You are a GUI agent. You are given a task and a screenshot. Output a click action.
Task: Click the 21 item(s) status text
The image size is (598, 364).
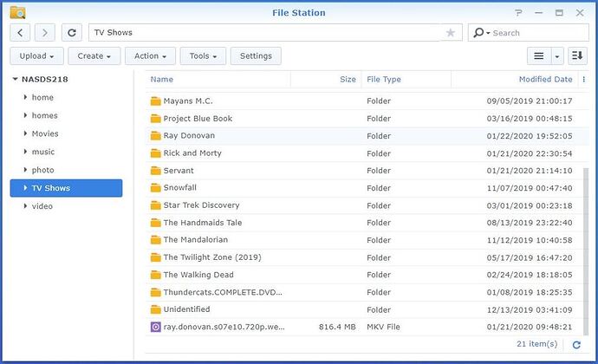tap(537, 344)
